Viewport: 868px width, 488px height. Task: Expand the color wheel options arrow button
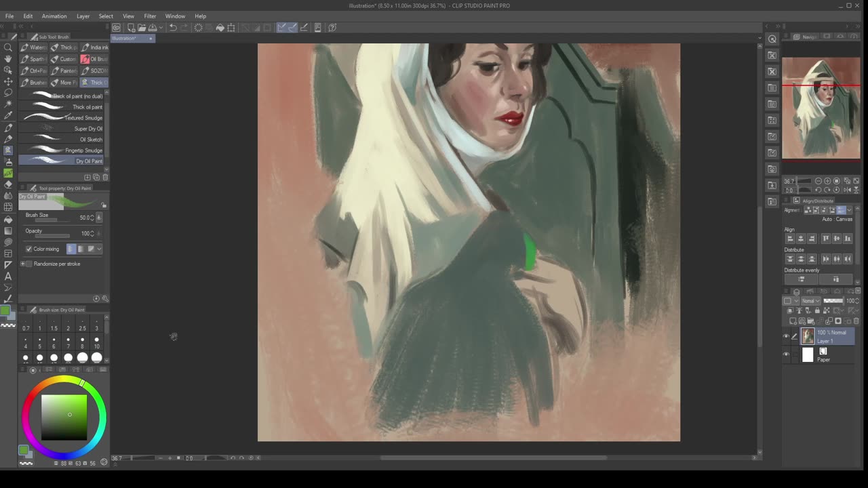pos(104,462)
